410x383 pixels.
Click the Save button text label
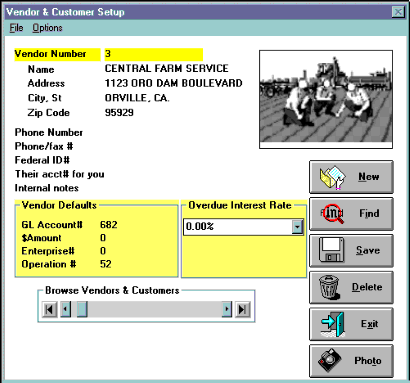[x=368, y=250]
